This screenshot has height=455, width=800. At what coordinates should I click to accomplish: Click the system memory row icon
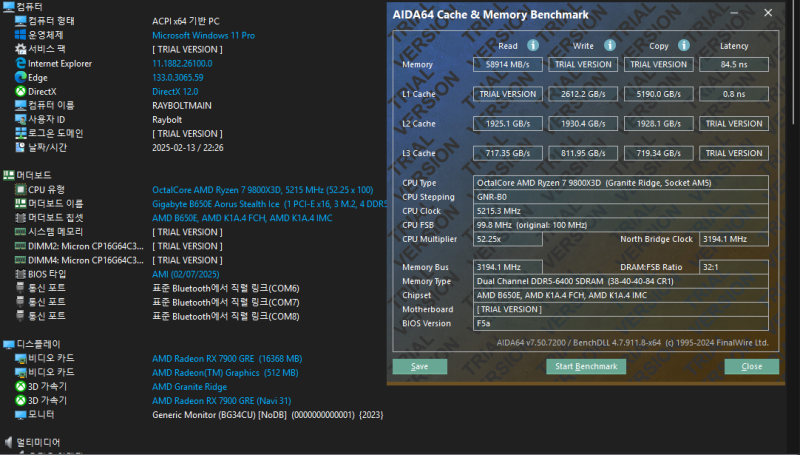click(x=20, y=232)
